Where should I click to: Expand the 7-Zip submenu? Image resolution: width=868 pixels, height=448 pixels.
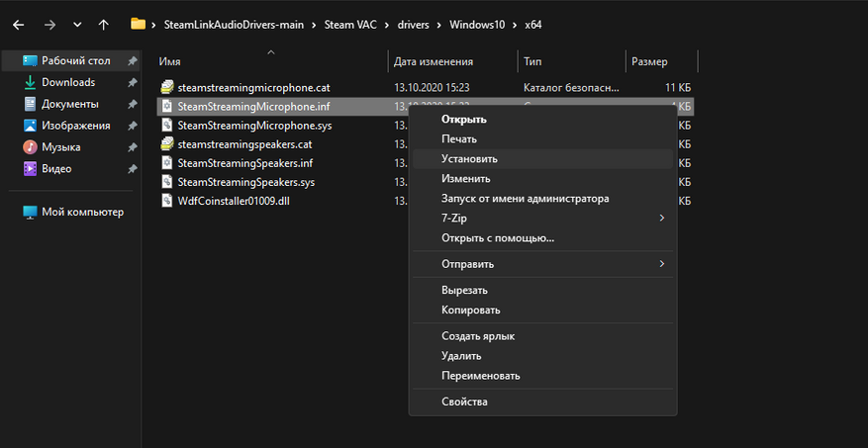pos(455,218)
